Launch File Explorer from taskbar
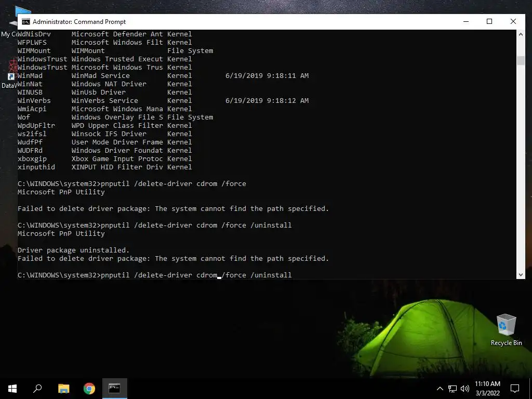This screenshot has width=532, height=399. tap(63, 389)
